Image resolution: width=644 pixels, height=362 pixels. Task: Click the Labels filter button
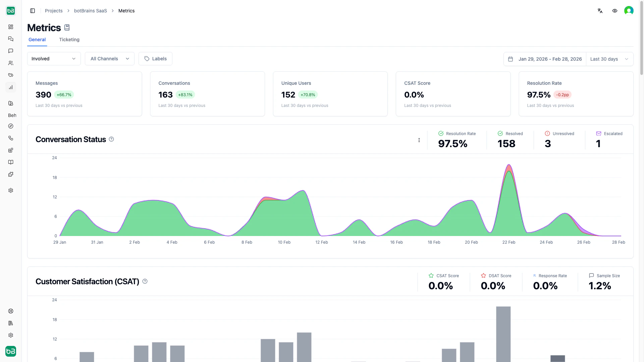(x=155, y=58)
